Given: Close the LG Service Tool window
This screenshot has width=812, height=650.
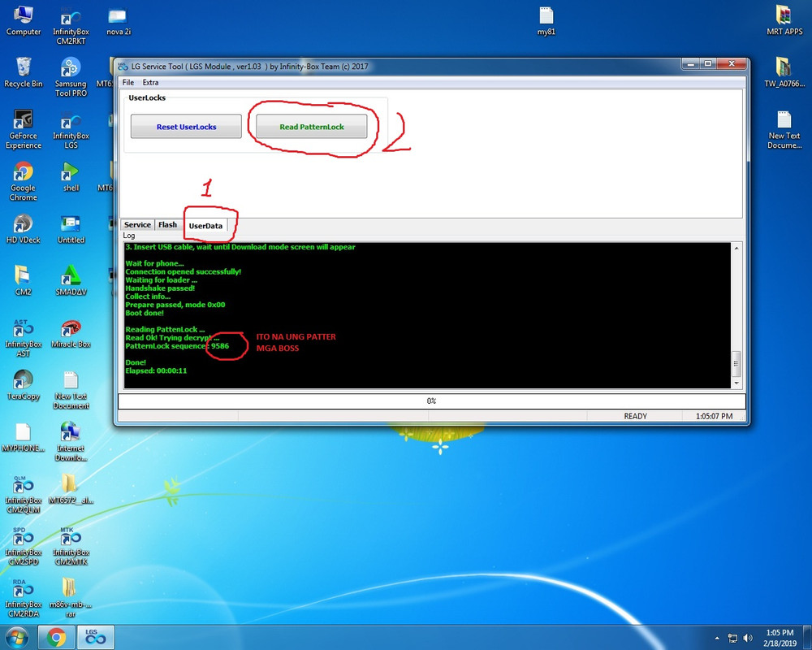Looking at the screenshot, I should pyautogui.click(x=731, y=63).
